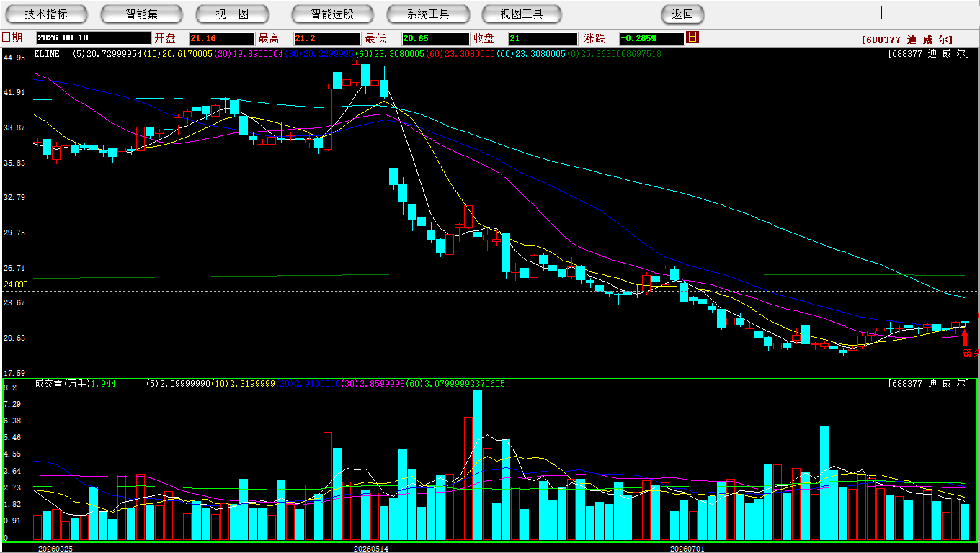980x553 pixels.
Task: Click the 收盘 value 21
Action: click(543, 38)
